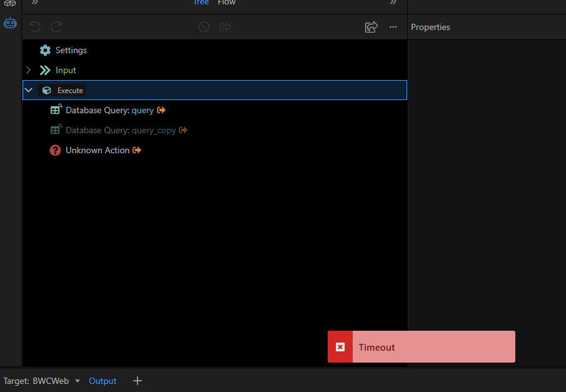566x392 pixels.
Task: Click the red question mark icon
Action: click(x=55, y=150)
